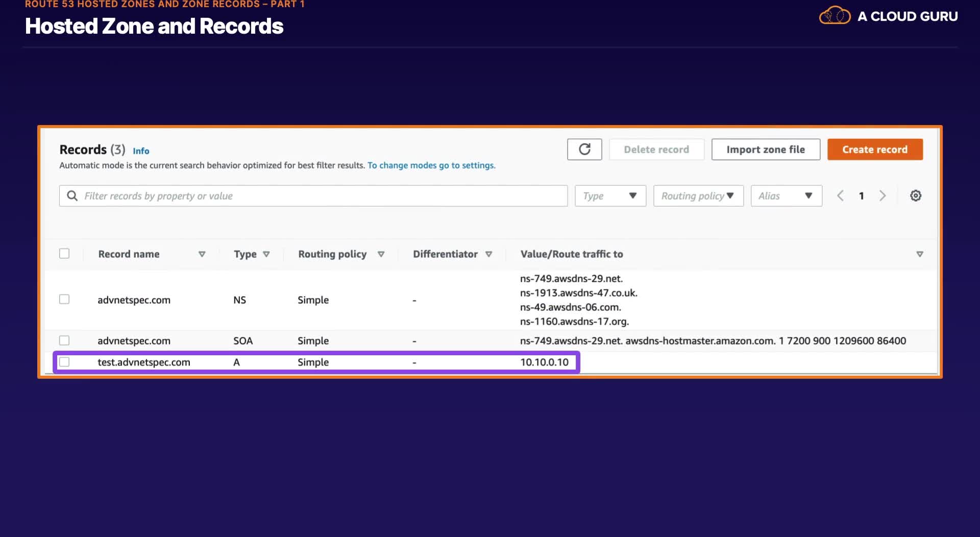
Task: Go to the previous page of records
Action: pos(840,196)
